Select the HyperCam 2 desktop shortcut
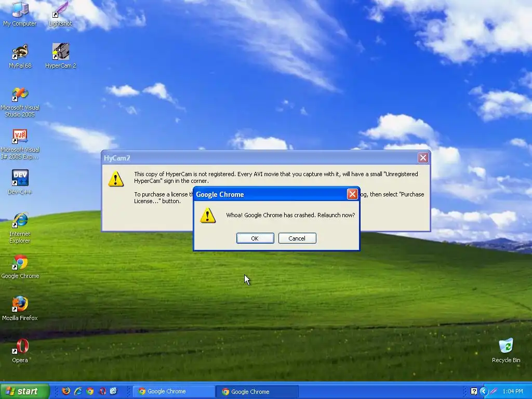 (61, 56)
